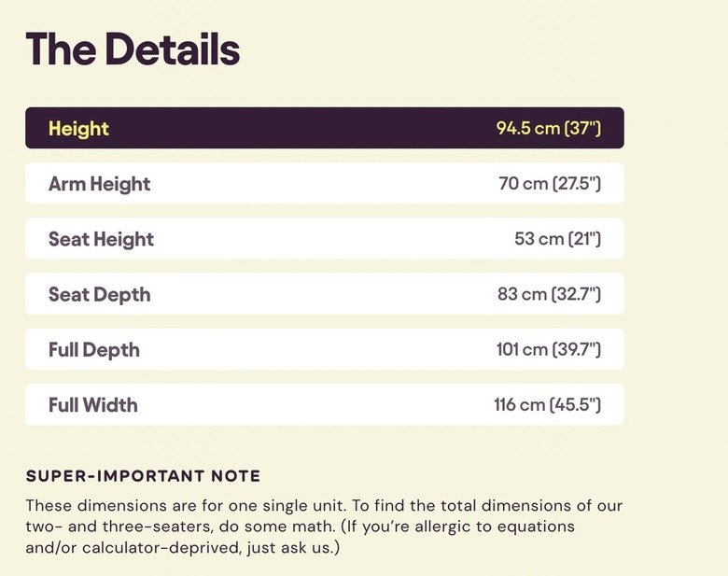Screen dimensions: 728x576
Task: Click the 53 cm (21") value
Action: coord(557,239)
